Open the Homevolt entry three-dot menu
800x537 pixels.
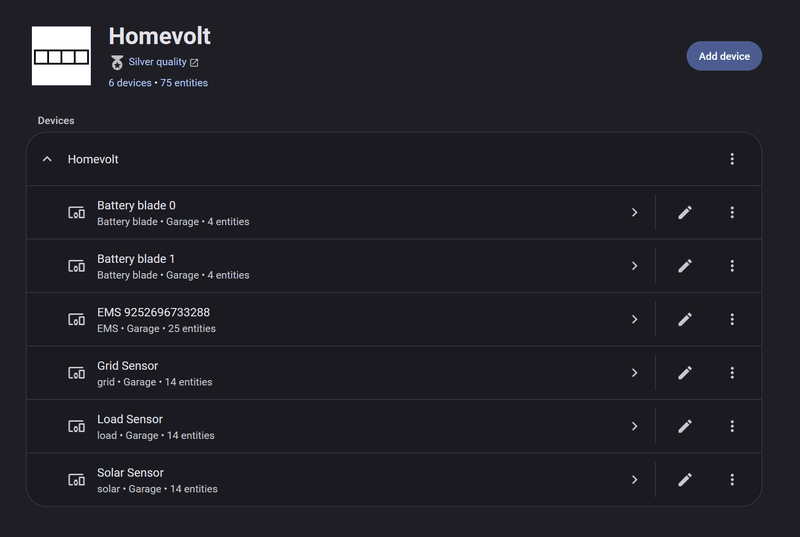pos(732,159)
